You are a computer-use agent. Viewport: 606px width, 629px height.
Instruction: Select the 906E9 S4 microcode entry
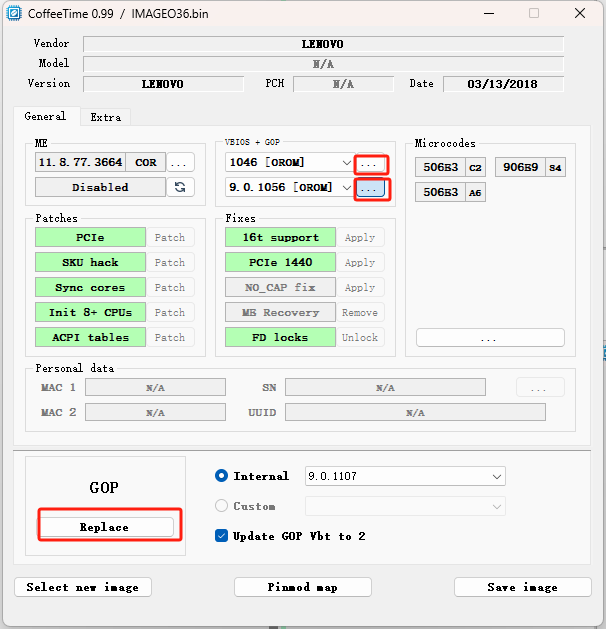tap(530, 167)
